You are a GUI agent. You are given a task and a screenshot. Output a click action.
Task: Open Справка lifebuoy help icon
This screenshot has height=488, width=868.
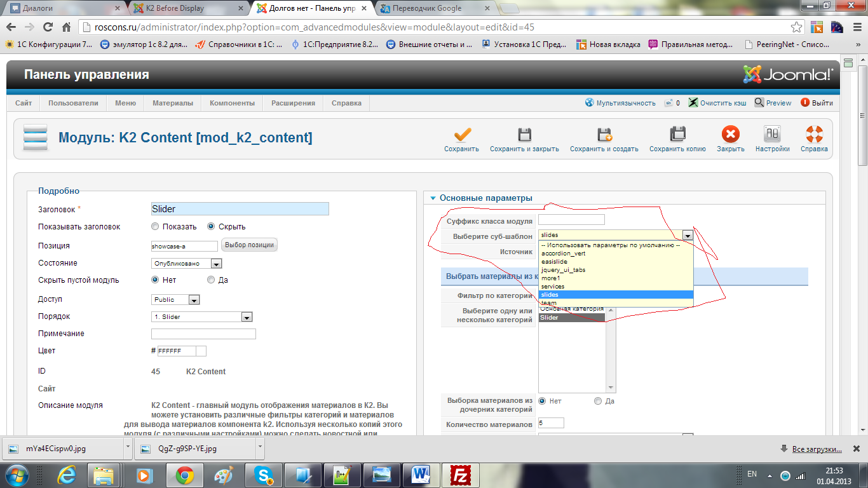[814, 135]
